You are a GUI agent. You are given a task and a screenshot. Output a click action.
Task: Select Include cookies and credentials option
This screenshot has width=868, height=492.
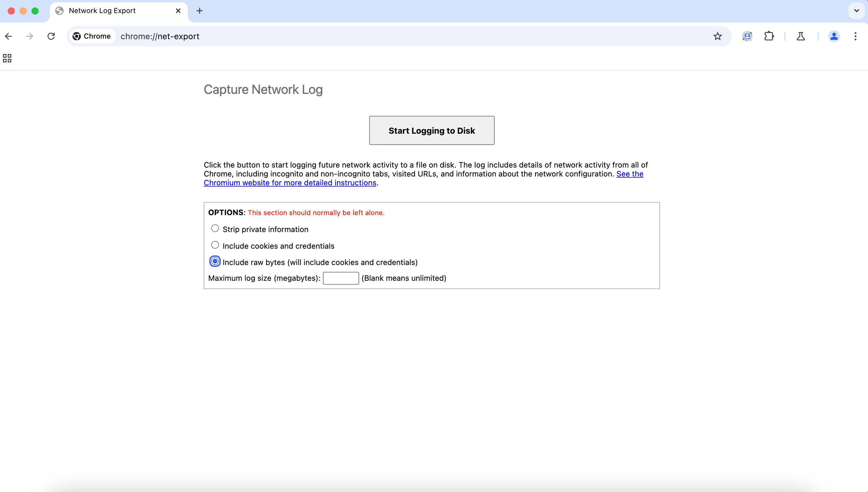[x=215, y=245]
